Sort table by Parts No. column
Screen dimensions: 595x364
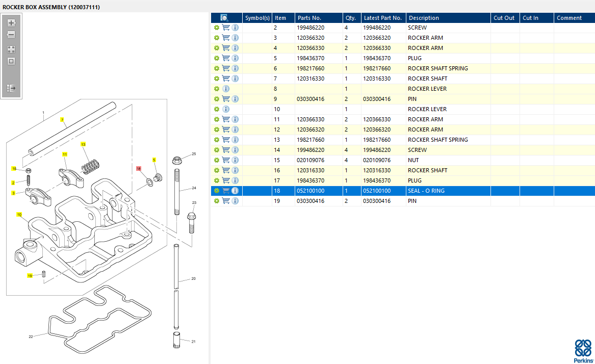pyautogui.click(x=309, y=18)
